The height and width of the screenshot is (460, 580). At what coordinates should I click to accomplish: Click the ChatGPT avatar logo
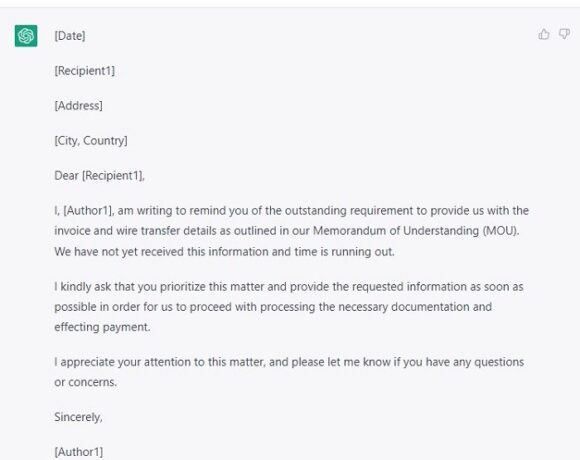(26, 36)
